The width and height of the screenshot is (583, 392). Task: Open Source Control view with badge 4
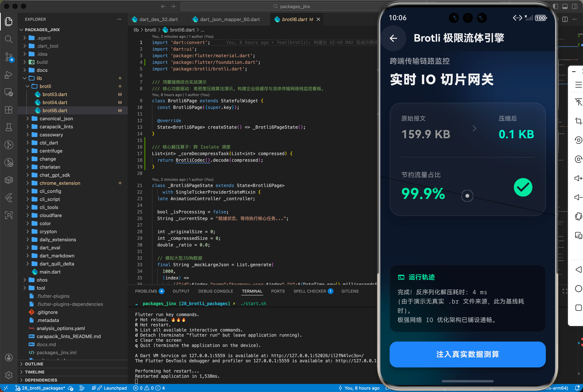[9, 57]
